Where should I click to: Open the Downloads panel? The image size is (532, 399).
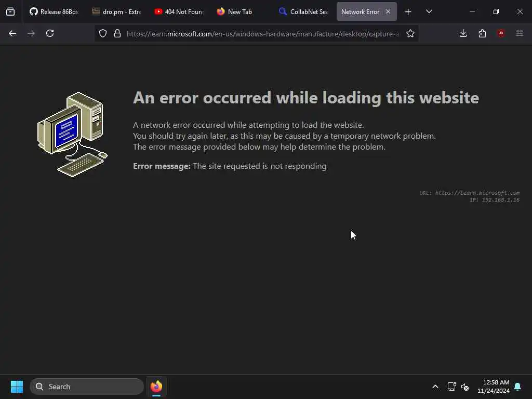pos(463,33)
